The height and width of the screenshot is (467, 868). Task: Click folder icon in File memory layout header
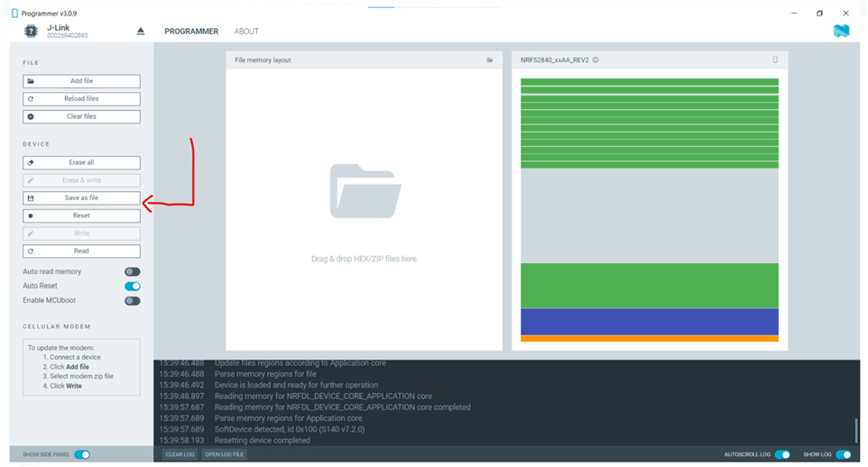(x=490, y=60)
